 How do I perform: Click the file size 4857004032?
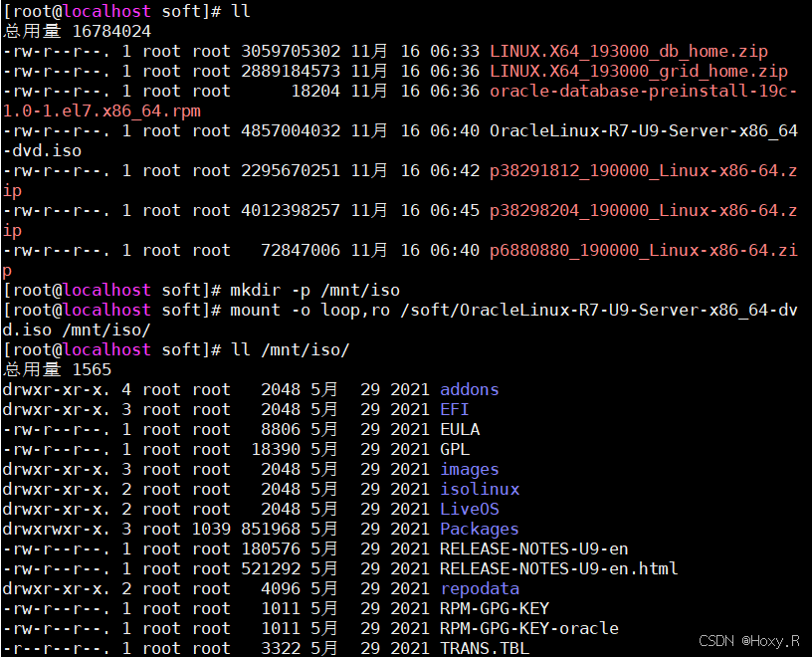(291, 131)
